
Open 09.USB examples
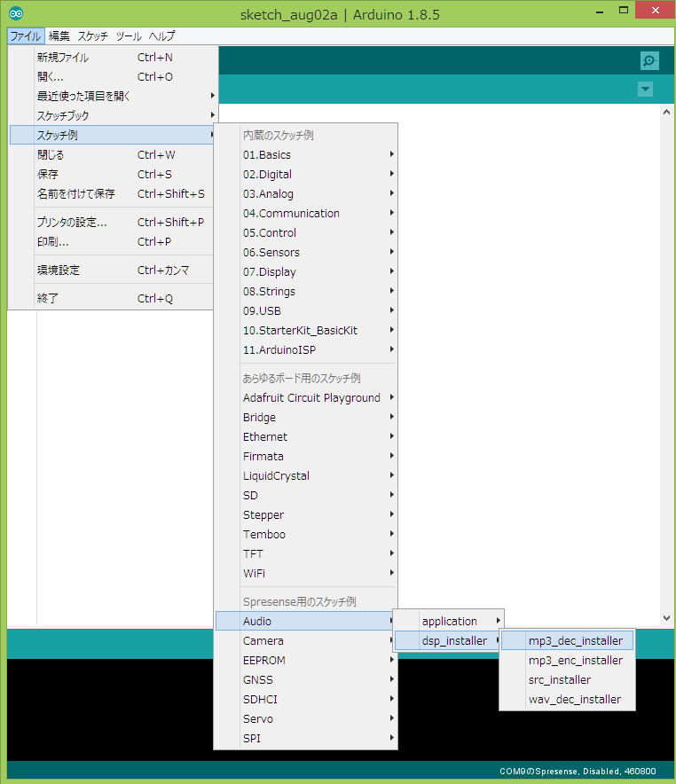(306, 311)
